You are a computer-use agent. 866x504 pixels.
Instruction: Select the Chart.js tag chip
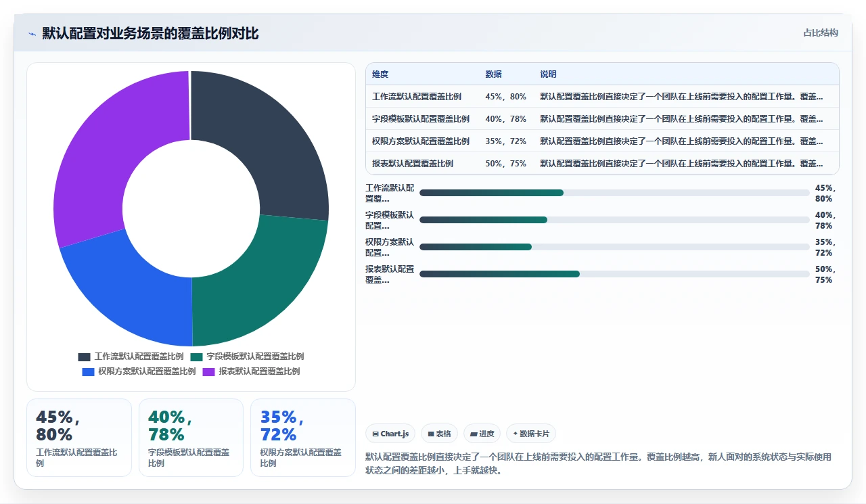[391, 434]
